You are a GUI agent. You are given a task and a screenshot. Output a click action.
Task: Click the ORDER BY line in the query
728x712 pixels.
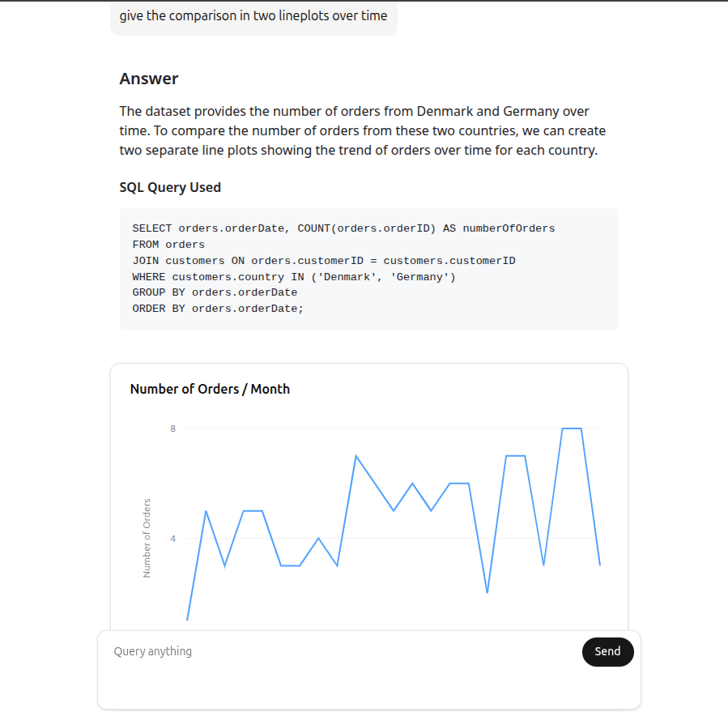point(218,308)
